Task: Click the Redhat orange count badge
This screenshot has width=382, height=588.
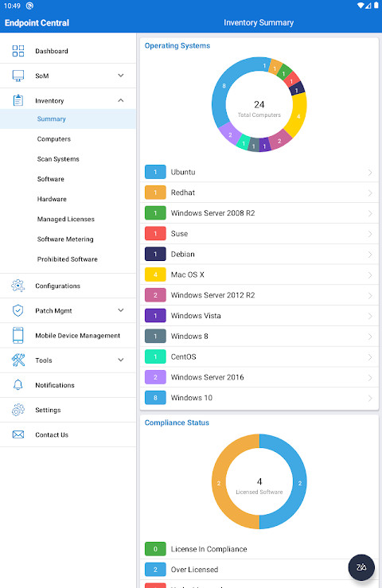Action: [155, 193]
